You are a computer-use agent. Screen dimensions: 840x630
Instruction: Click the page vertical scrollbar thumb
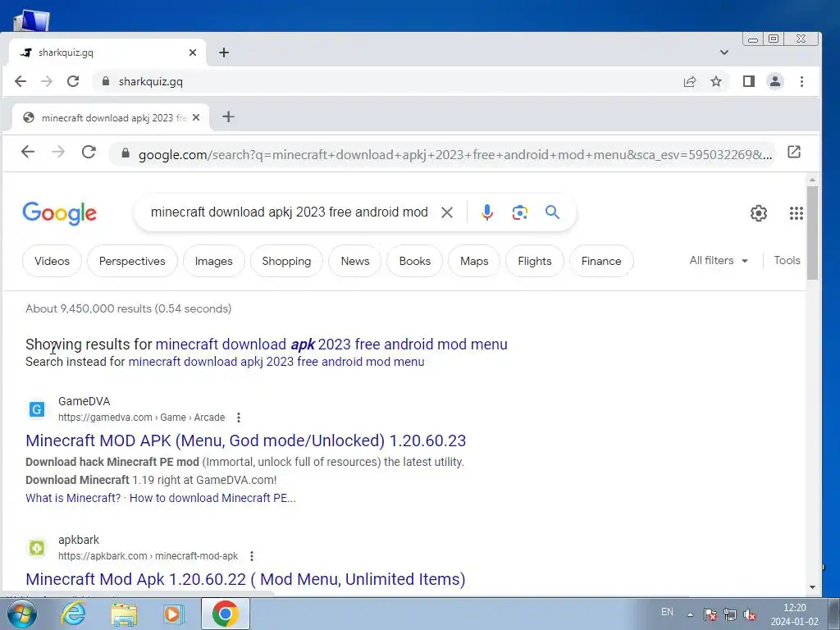pyautogui.click(x=812, y=232)
